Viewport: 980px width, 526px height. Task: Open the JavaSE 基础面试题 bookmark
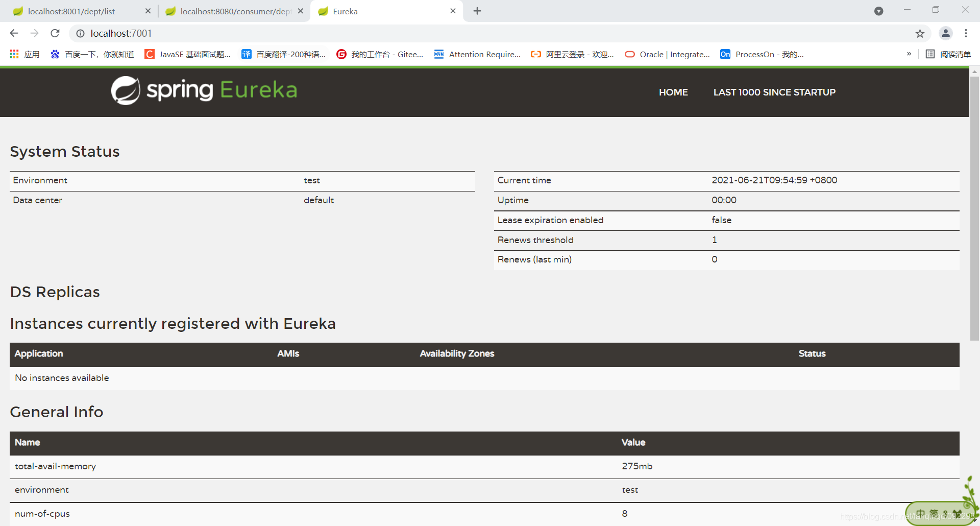pyautogui.click(x=188, y=54)
